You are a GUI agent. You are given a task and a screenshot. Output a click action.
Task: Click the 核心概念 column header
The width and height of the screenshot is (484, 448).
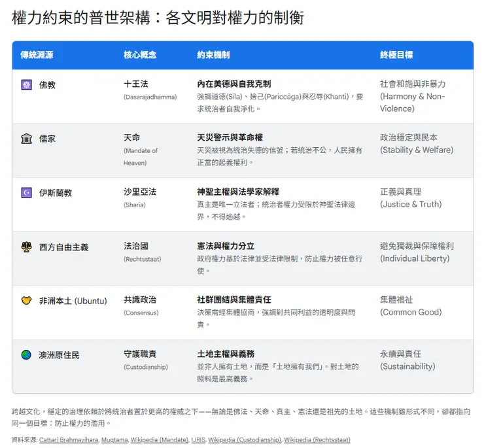(140, 55)
